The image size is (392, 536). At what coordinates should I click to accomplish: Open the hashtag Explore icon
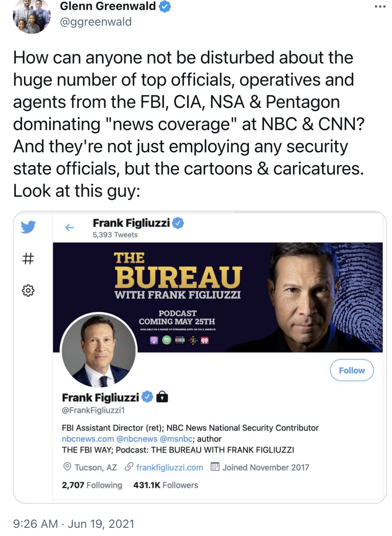tap(28, 259)
